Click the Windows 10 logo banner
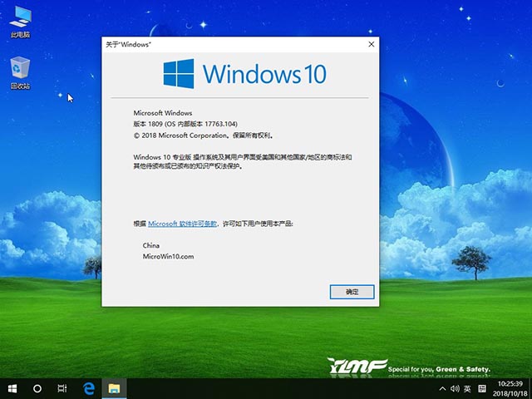The width and height of the screenshot is (532, 399). click(x=244, y=74)
